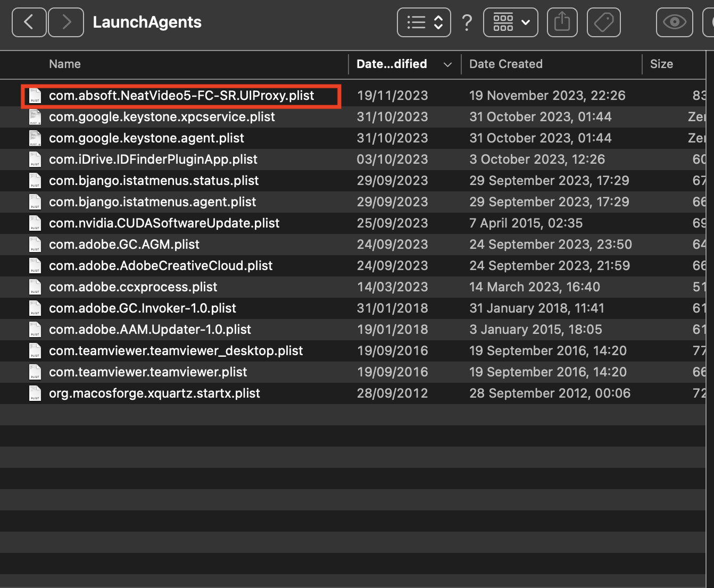Select the com.iDrive.IDFinderPluginApp.plist file icon
This screenshot has width=714, height=588.
35,159
